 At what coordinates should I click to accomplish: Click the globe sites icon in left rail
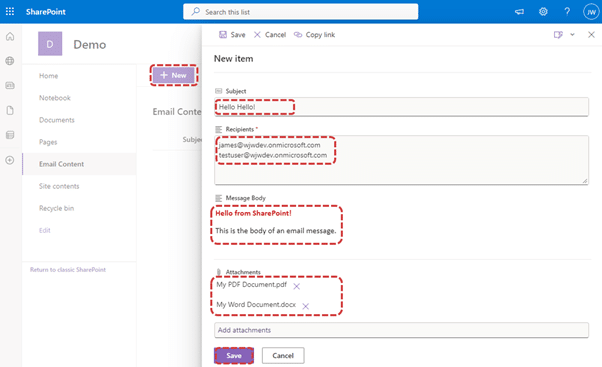[x=10, y=61]
